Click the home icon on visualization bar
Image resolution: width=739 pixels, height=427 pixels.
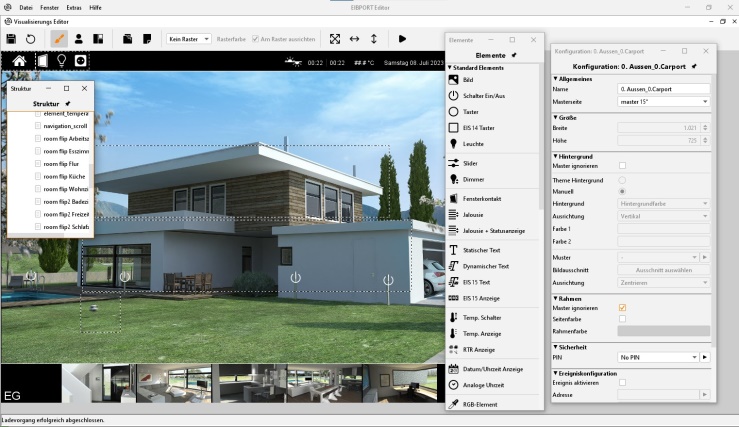click(19, 60)
